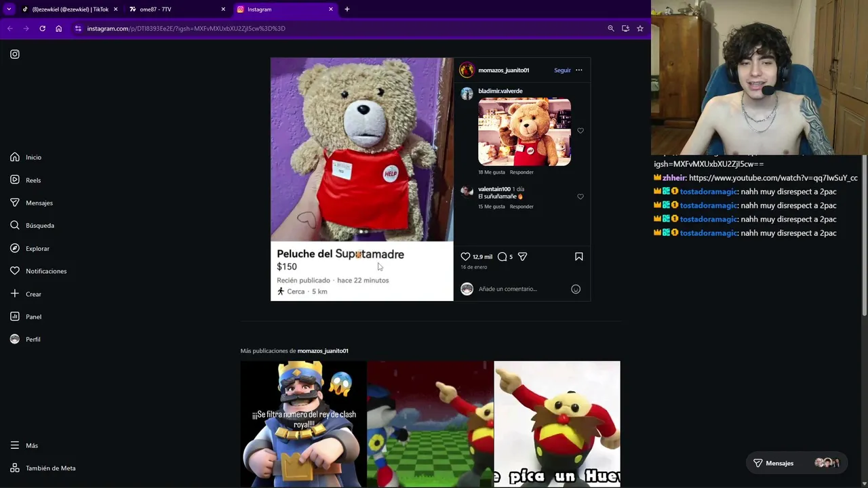The width and height of the screenshot is (868, 488).
Task: Click the browser home button
Action: click(x=58, y=28)
